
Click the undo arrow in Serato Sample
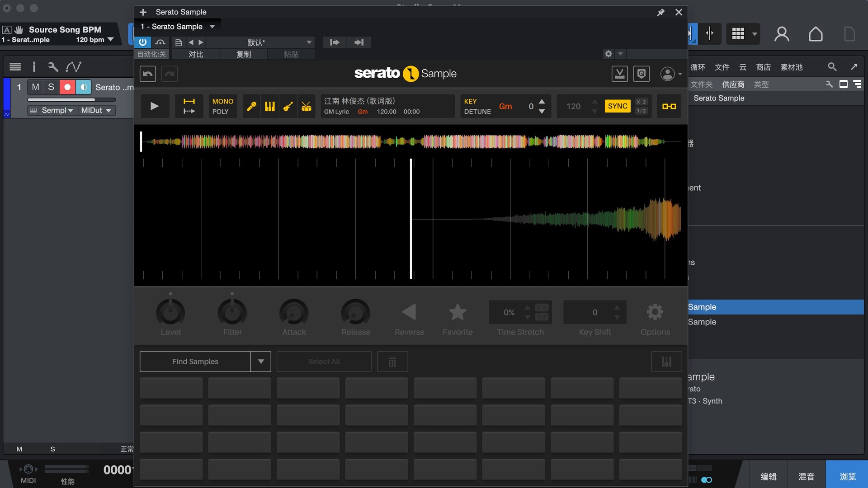coord(148,74)
